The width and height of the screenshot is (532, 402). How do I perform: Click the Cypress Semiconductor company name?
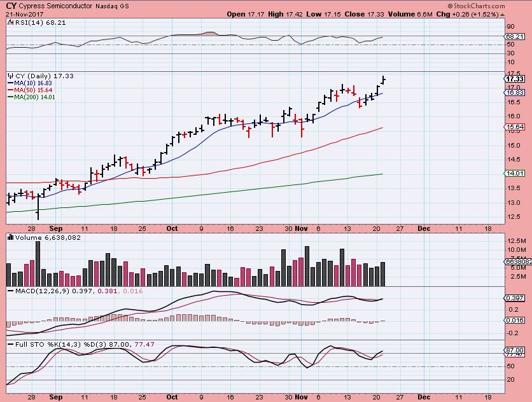pos(55,6)
